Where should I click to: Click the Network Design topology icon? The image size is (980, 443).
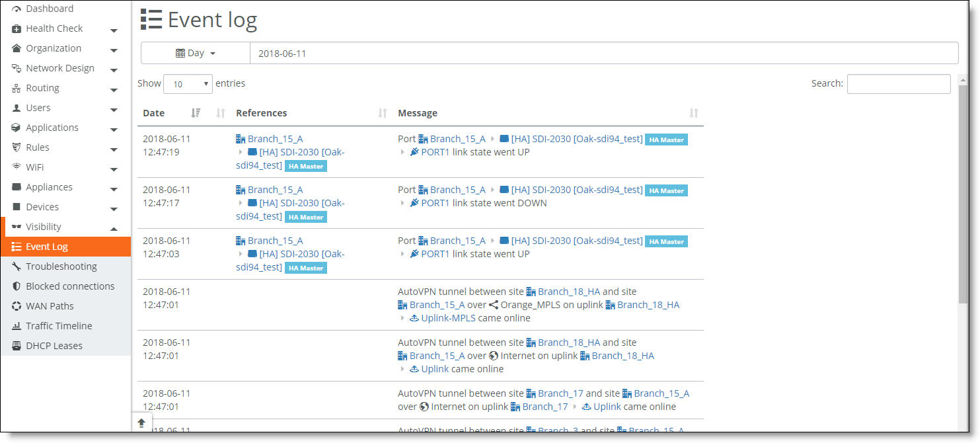17,69
